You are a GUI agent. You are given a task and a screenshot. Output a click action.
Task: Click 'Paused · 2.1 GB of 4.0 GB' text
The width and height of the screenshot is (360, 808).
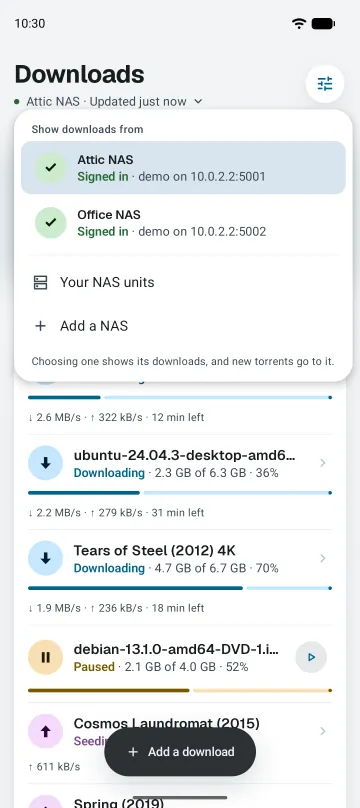tap(145, 667)
